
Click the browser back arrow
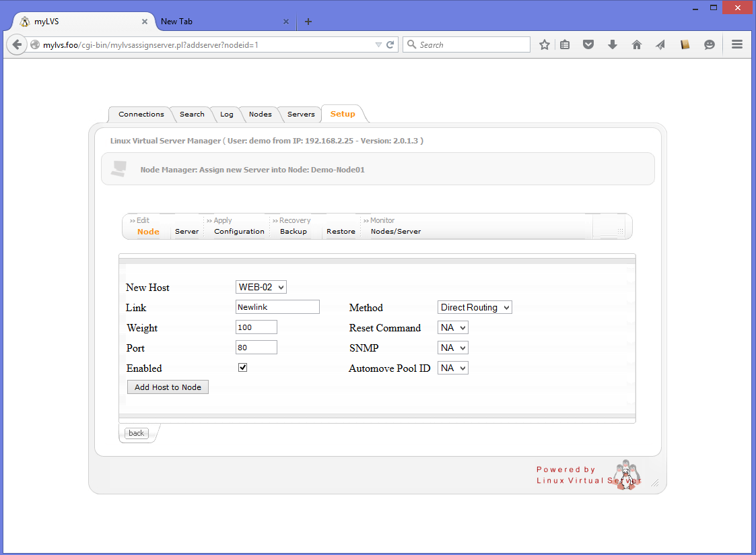(x=16, y=45)
